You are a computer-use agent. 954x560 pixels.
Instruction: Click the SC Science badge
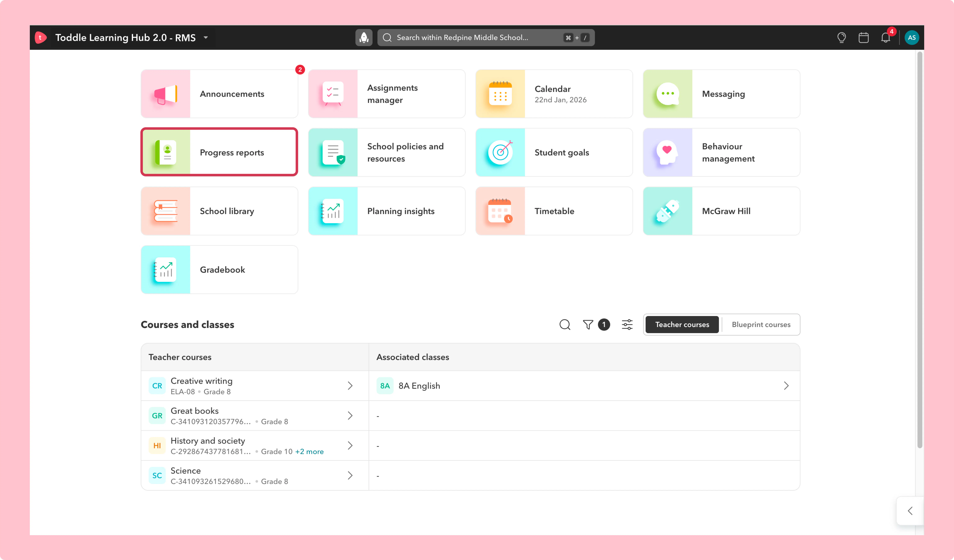click(x=157, y=475)
